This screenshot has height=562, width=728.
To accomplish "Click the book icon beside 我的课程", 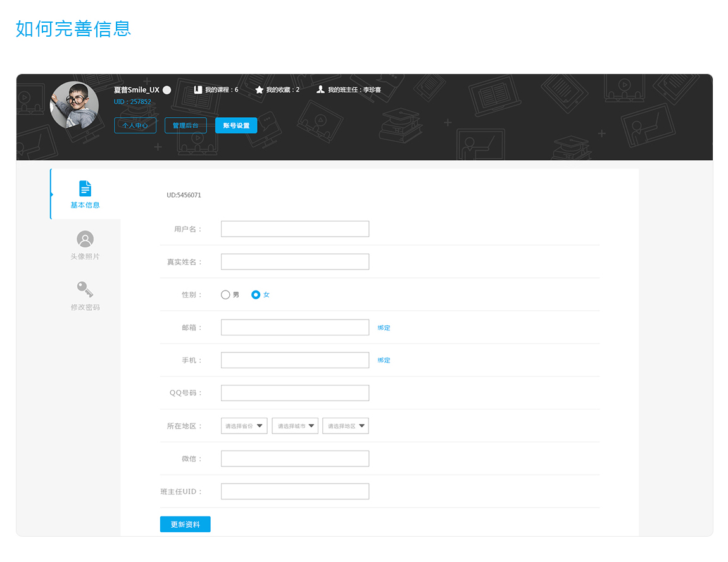I will coord(198,90).
